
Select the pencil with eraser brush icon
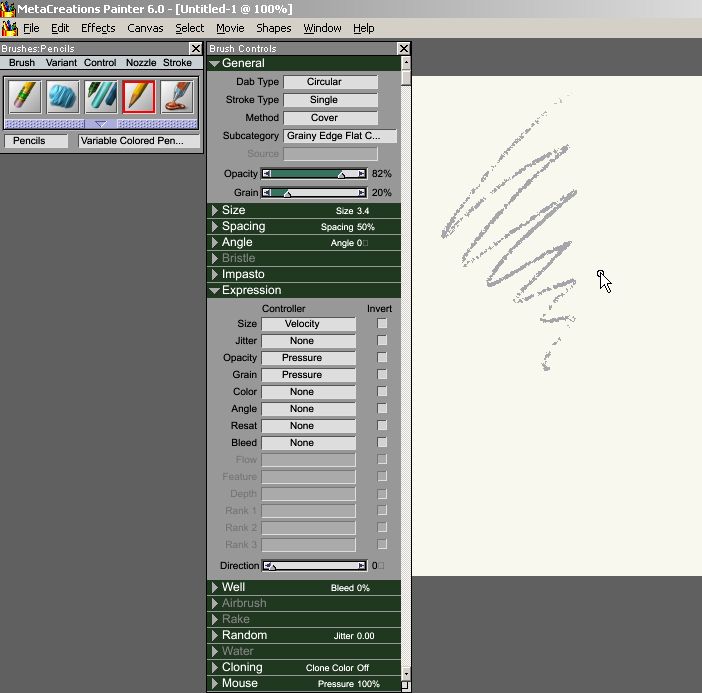point(24,96)
